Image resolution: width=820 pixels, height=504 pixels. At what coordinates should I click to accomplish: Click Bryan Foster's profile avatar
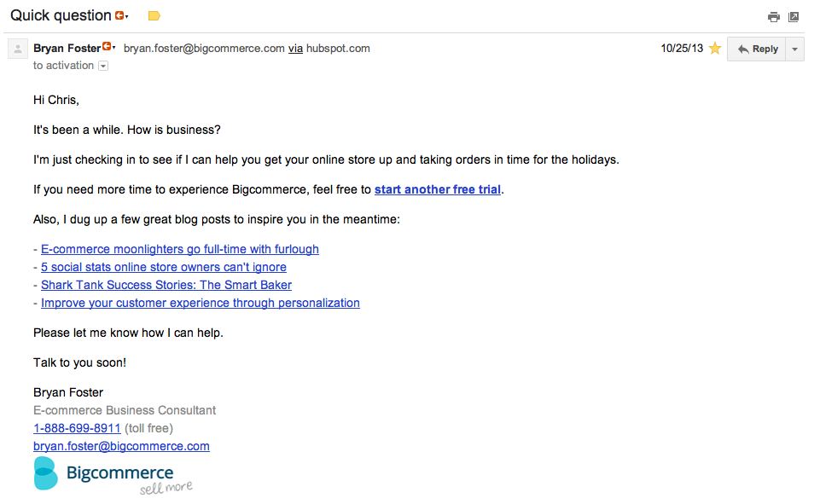click(x=18, y=49)
